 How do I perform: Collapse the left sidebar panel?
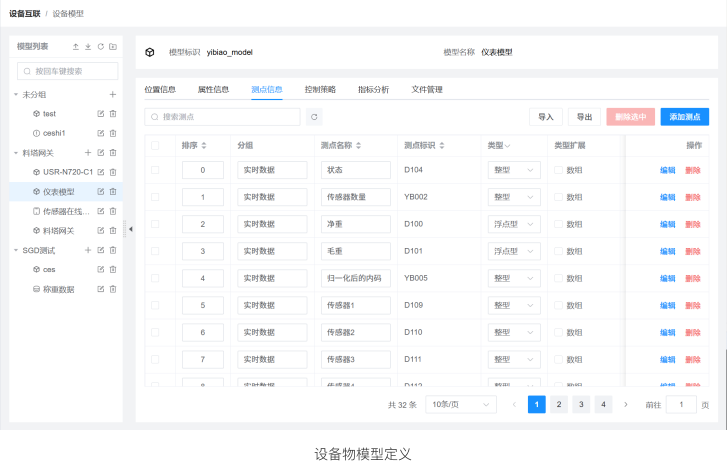129,229
